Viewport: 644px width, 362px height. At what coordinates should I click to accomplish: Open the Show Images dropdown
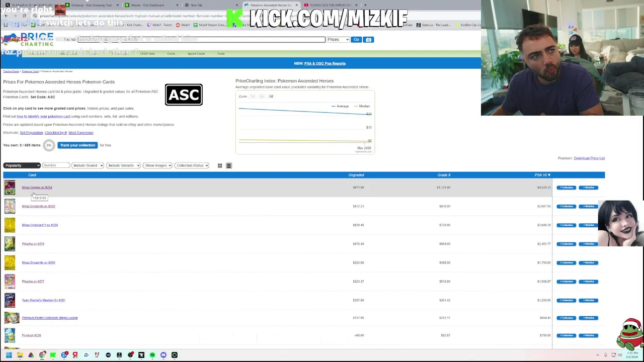pos(157,165)
